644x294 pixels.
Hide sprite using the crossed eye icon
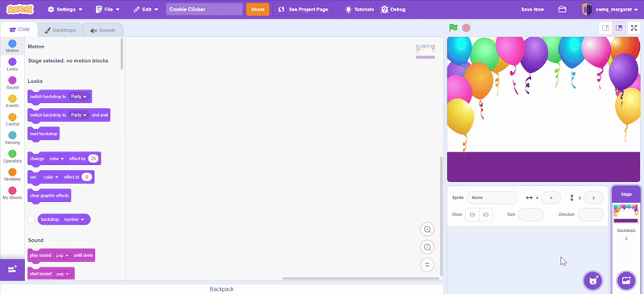coord(486,214)
